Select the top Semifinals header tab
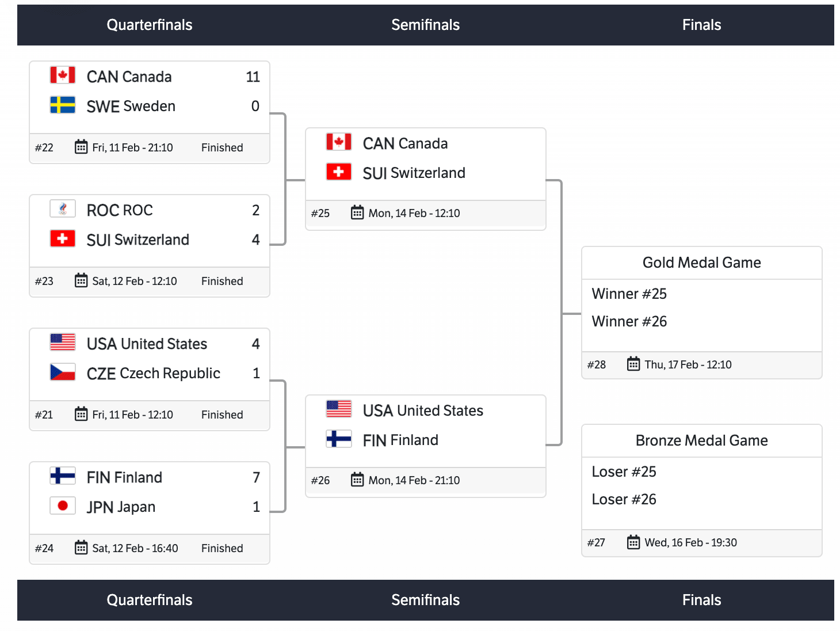 pos(425,25)
